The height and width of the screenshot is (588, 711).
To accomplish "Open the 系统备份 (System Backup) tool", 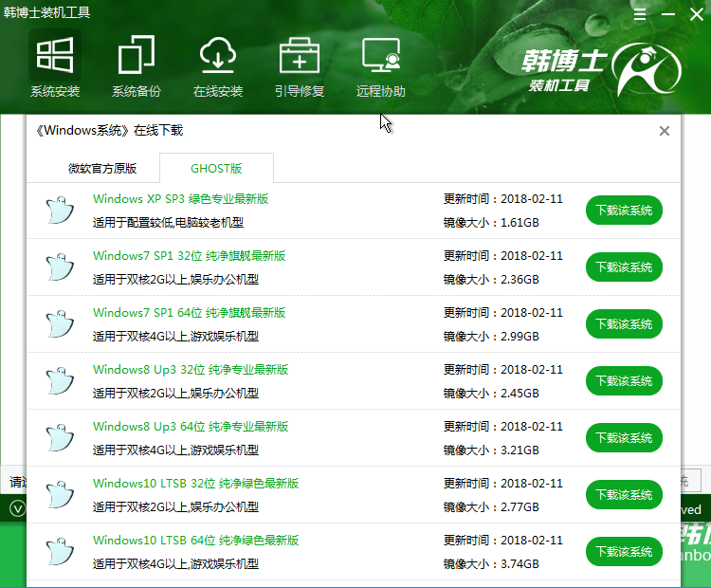I will (x=137, y=66).
